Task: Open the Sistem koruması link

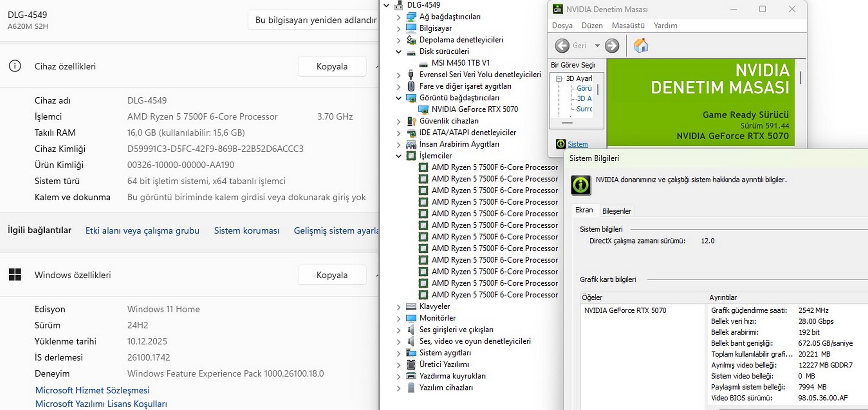Action: [x=246, y=231]
